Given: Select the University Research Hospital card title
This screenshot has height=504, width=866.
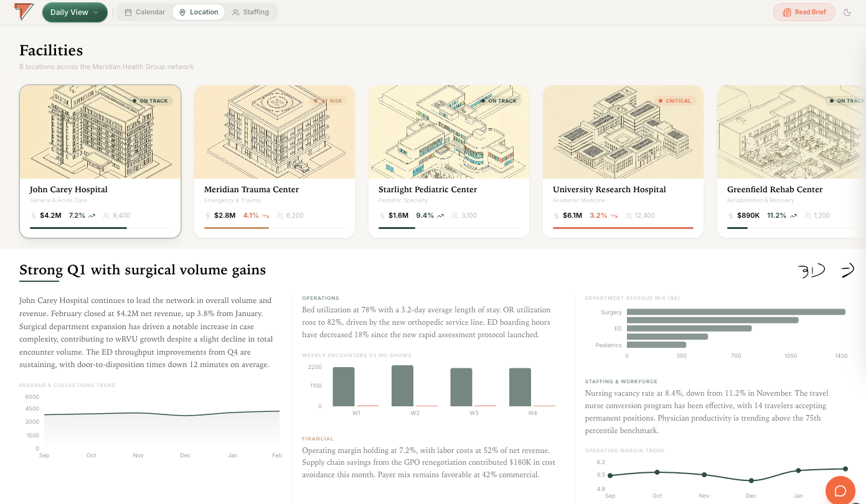Looking at the screenshot, I should 609,190.
